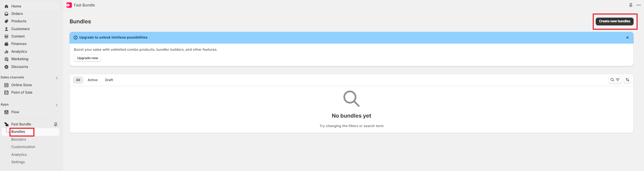This screenshot has width=644, height=171.
Task: Click the Upgrade now button
Action: [x=87, y=58]
